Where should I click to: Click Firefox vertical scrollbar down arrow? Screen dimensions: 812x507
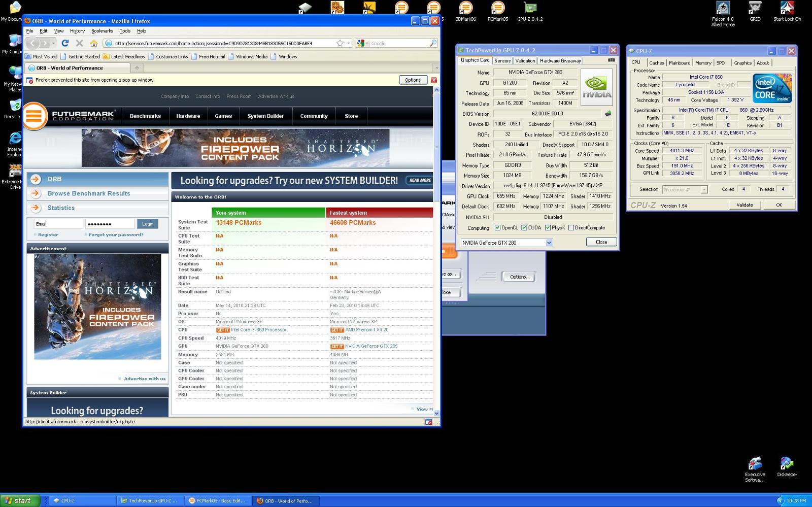click(436, 414)
